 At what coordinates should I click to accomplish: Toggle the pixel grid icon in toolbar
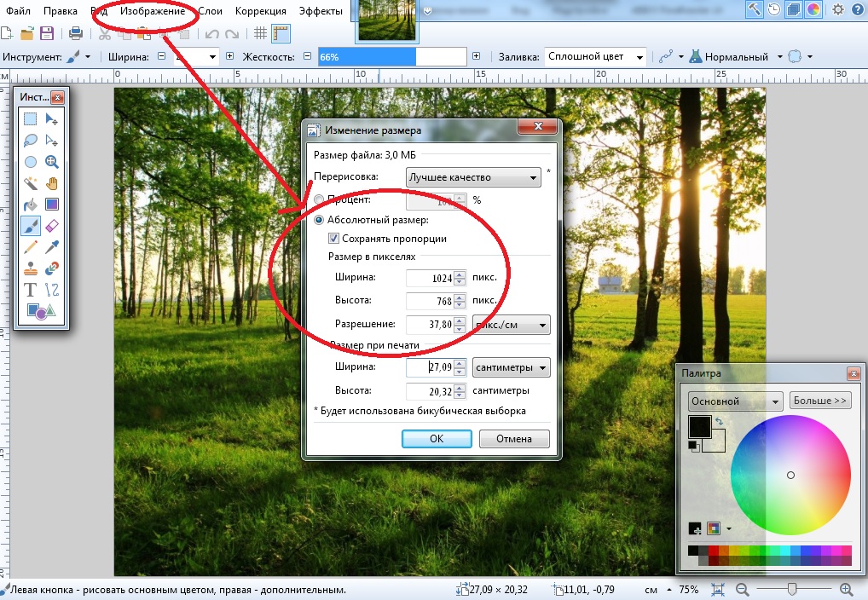click(262, 33)
